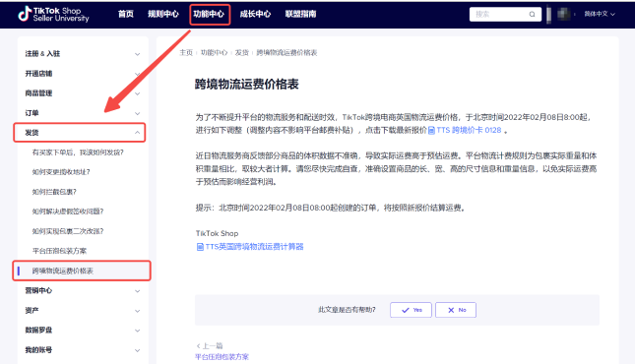This screenshot has width=635, height=364.
Task: Click 跨境物流运费价格表 in the breadcrumb
Action: (286, 53)
